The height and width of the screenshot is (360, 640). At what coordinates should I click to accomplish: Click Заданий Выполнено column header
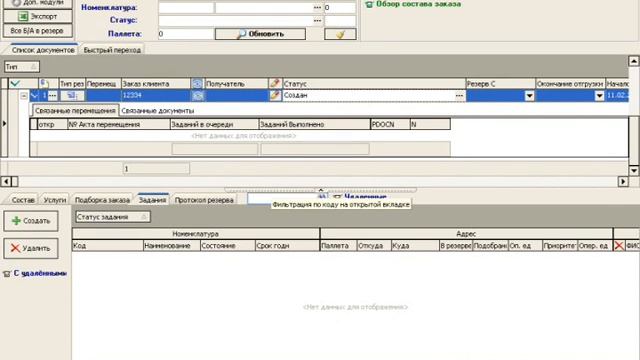pyautogui.click(x=315, y=124)
